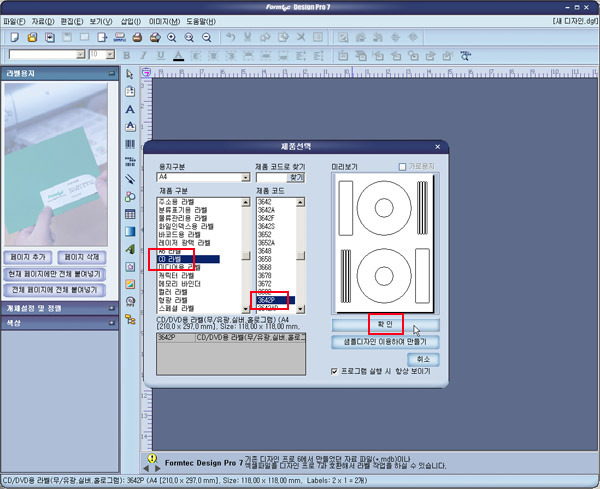Click 현재 페이지에만 전체 붙여넣기 button

coord(54,274)
